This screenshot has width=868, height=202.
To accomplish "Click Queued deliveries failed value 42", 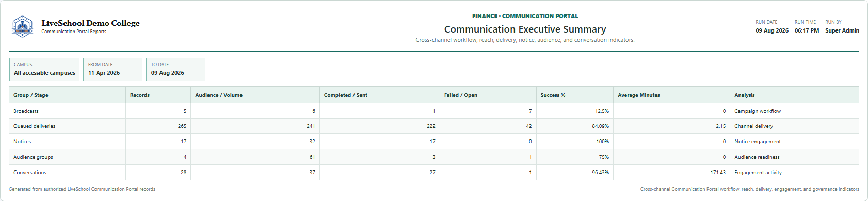I will tap(528, 126).
